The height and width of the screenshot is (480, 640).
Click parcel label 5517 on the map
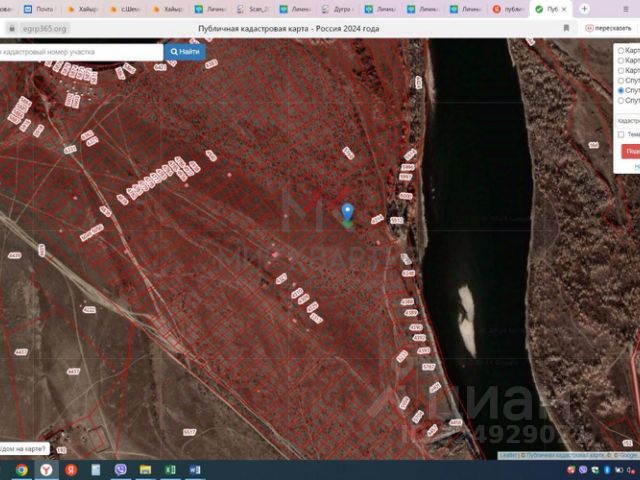189,432
